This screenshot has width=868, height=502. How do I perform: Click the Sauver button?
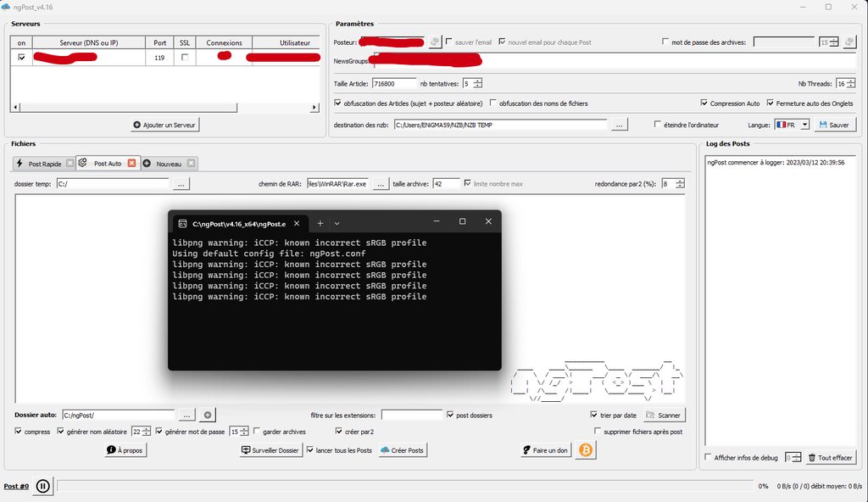click(x=835, y=125)
